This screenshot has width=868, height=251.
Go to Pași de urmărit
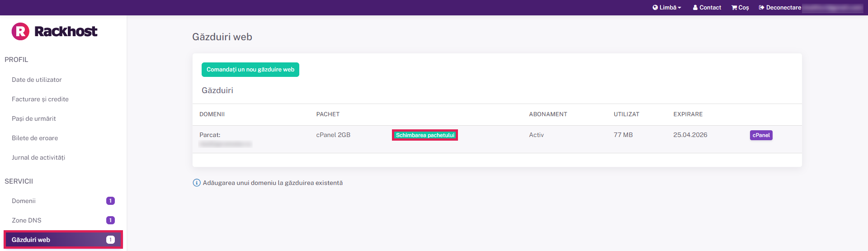[34, 118]
